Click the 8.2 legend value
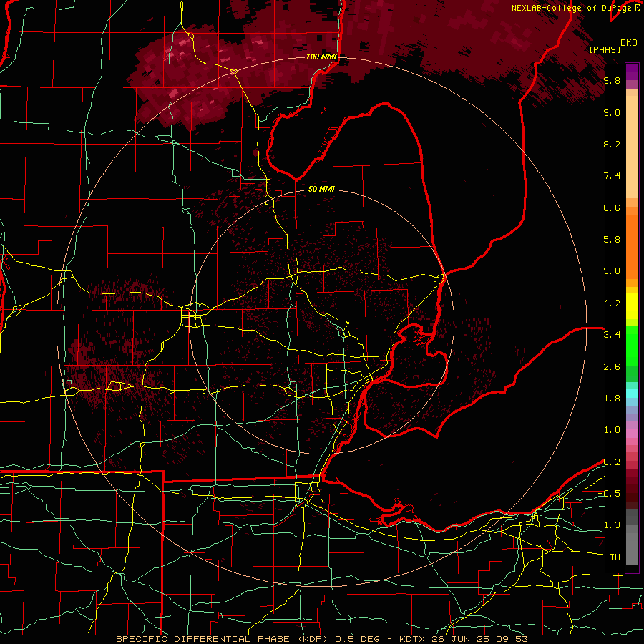 pos(612,144)
